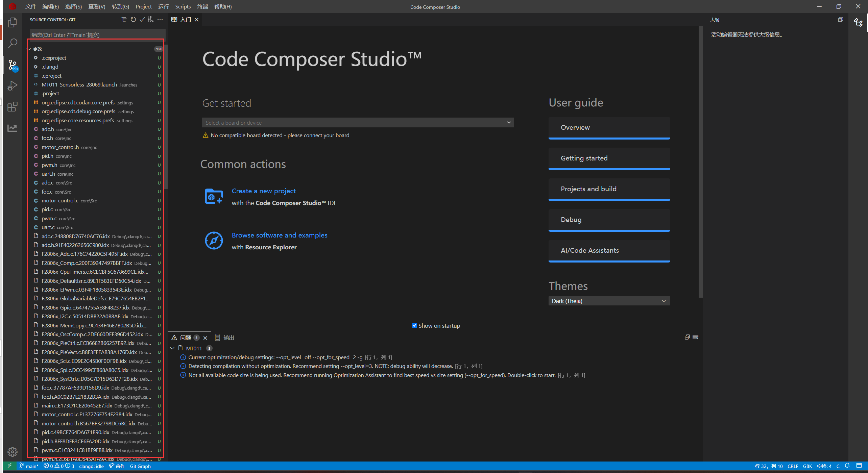Image resolution: width=868 pixels, height=473 pixels.
Task: Click Git Graph in the status bar
Action: point(140,466)
